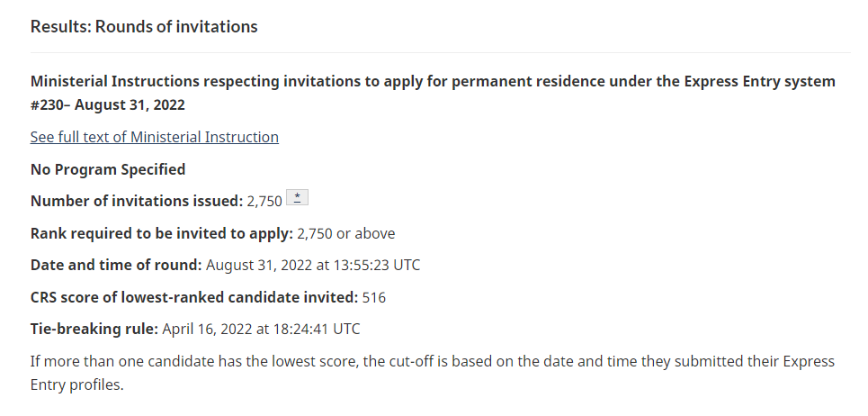Select the 2,750 or above rank value
This screenshot has height=416, width=868.
346,234
